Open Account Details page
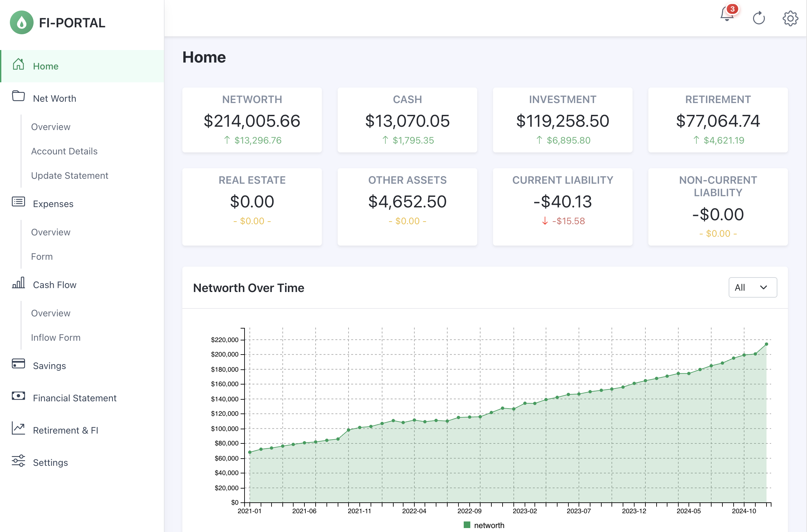 pos(65,151)
